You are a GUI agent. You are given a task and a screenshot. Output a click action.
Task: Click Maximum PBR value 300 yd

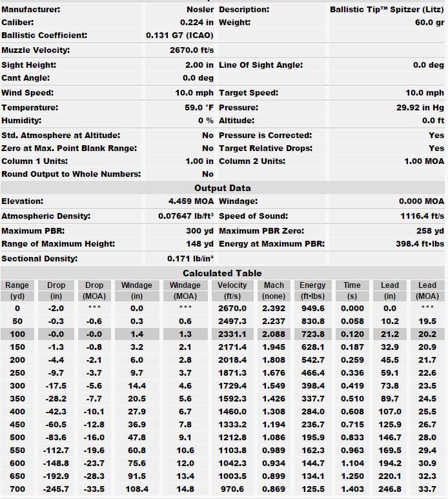tap(199, 231)
